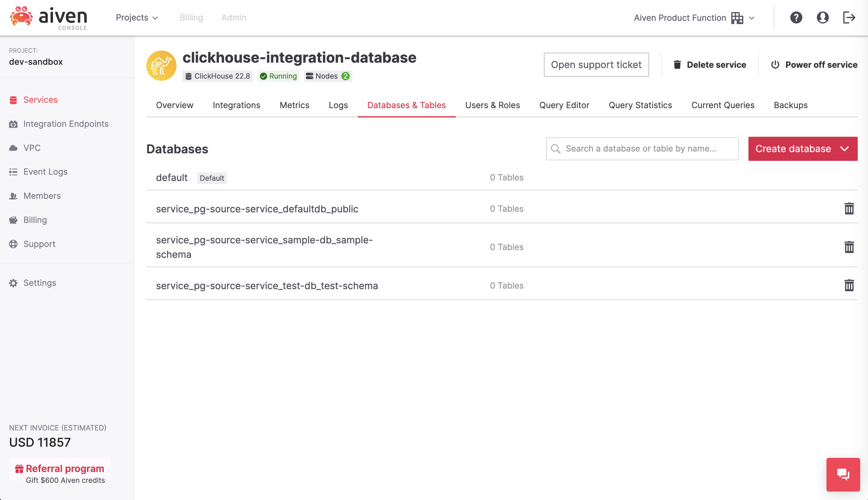This screenshot has height=500, width=868.
Task: Switch to the Metrics tab
Action: click(x=294, y=105)
